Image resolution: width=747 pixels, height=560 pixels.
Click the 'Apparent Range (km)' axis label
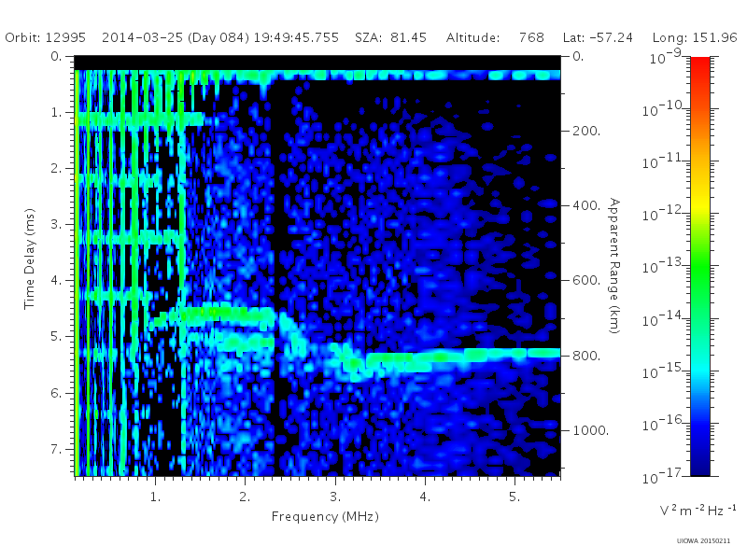[x=614, y=266]
